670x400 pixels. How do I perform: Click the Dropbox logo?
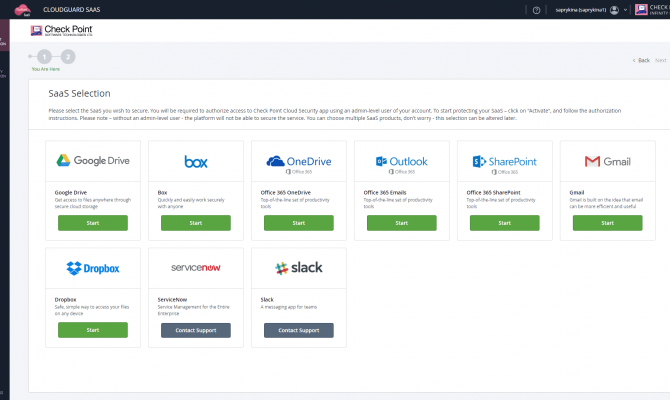pos(93,268)
